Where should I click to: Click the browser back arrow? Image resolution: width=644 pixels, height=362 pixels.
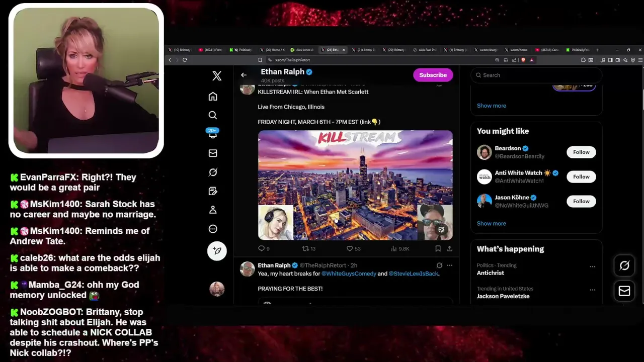pyautogui.click(x=170, y=60)
